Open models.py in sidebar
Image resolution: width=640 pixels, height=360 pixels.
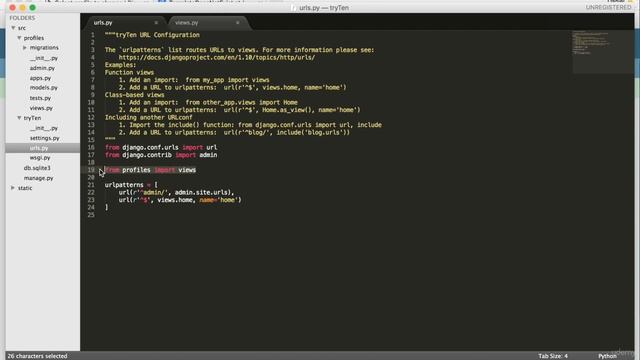click(43, 88)
